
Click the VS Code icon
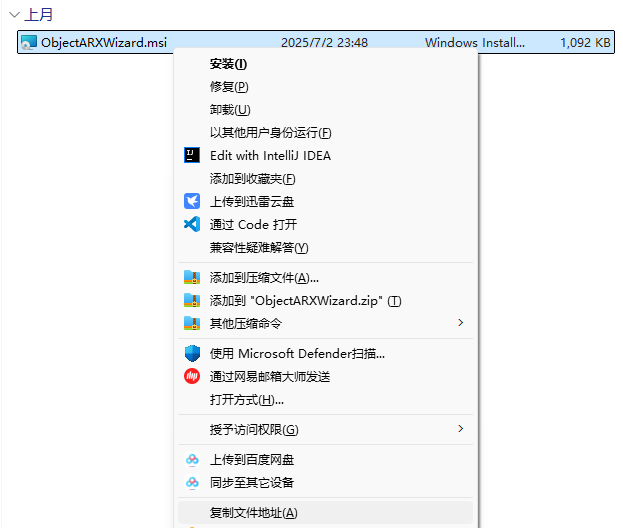click(x=192, y=224)
